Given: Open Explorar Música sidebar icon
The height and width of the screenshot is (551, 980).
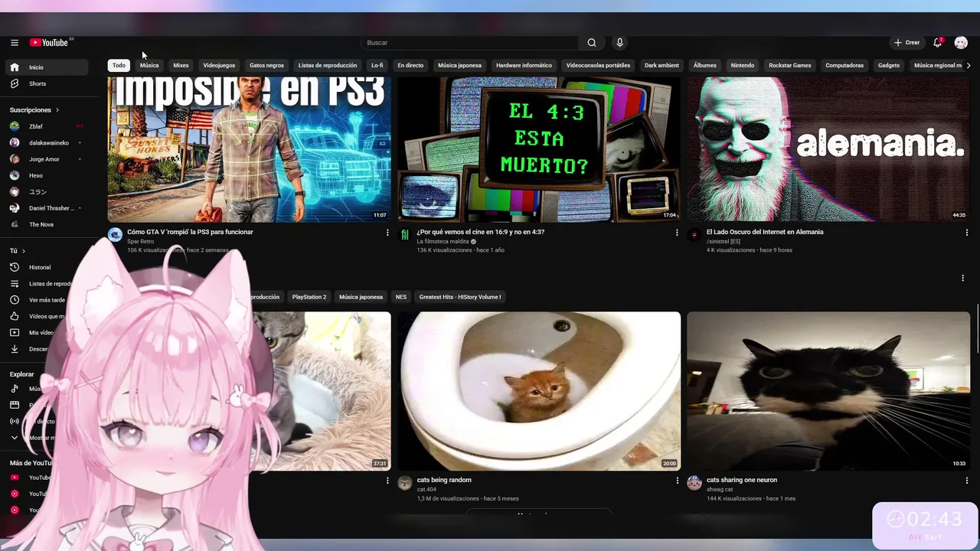Looking at the screenshot, I should pyautogui.click(x=14, y=389).
